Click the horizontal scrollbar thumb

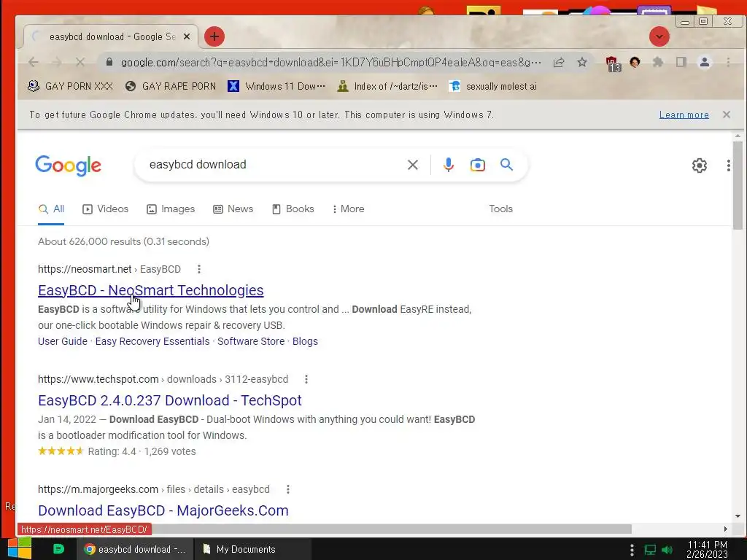coord(392,529)
